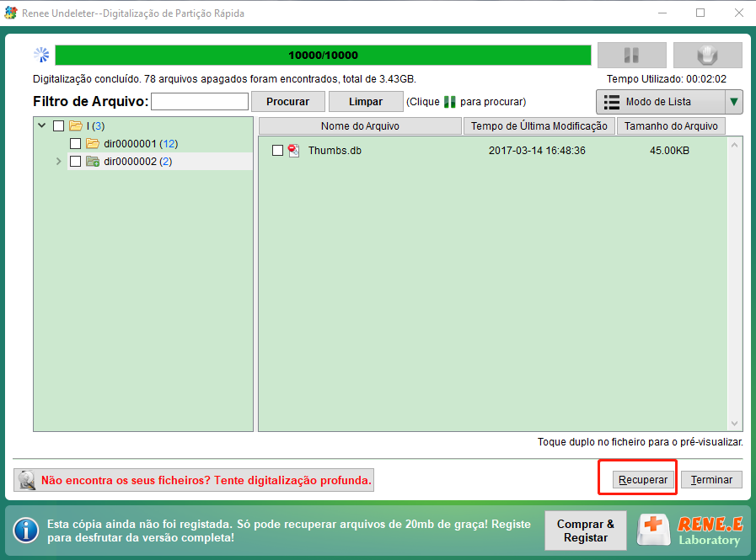Click the Terminar button
The height and width of the screenshot is (560, 756).
(x=711, y=479)
